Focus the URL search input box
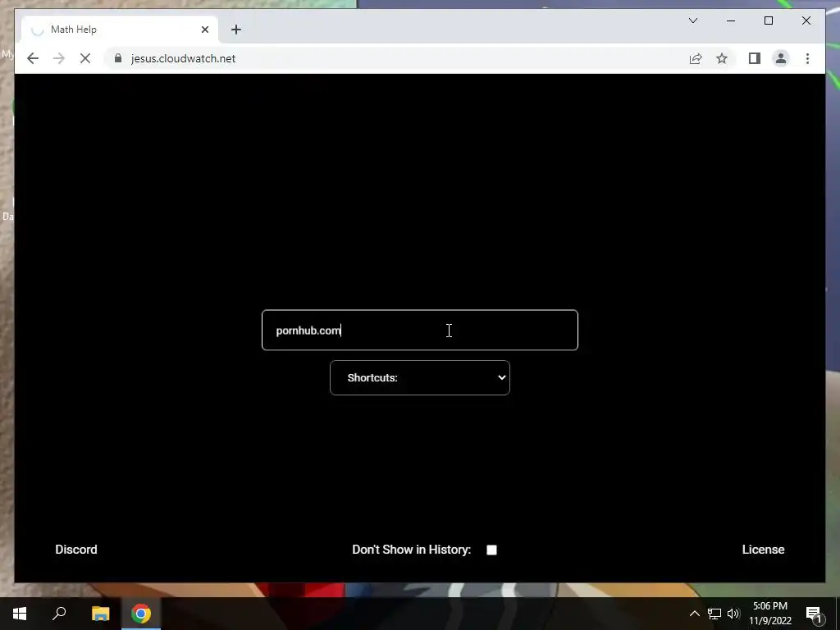 (420, 330)
